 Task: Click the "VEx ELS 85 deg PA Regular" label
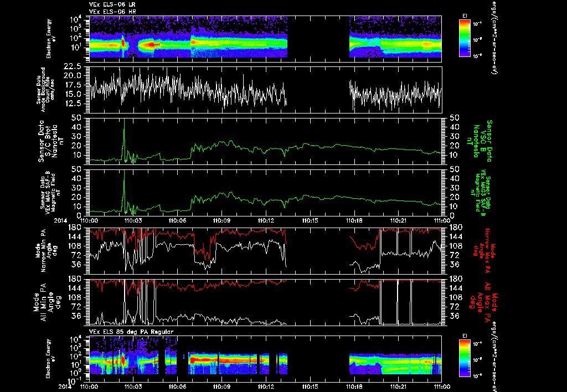[x=131, y=332]
